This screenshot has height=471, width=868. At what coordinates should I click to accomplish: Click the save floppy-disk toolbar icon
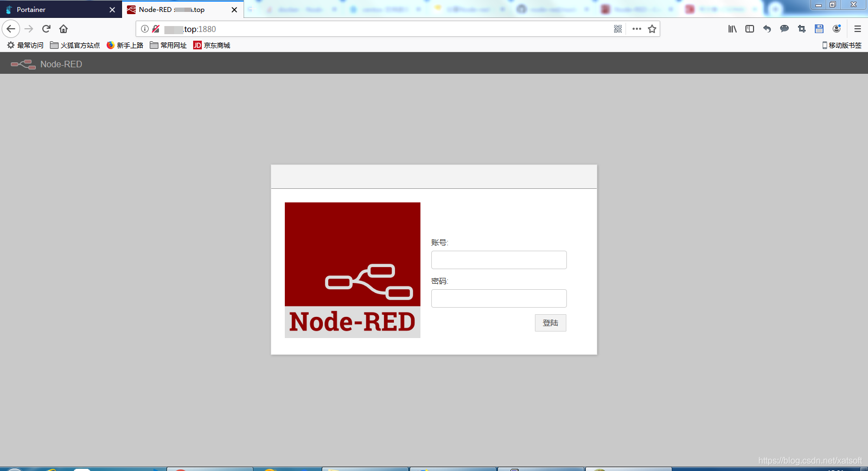click(x=819, y=29)
